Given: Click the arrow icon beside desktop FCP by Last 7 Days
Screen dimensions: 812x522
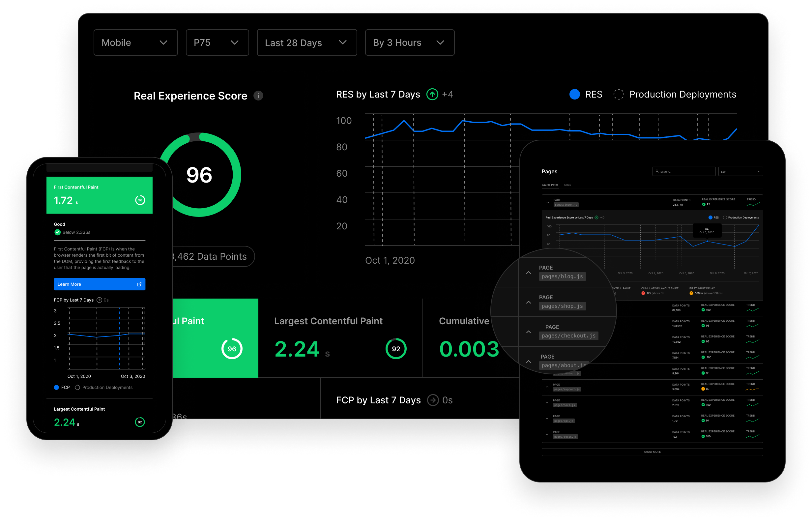Looking at the screenshot, I should 433,400.
